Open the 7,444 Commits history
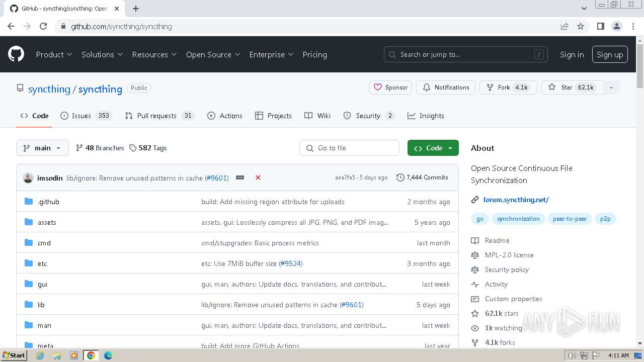 click(422, 177)
